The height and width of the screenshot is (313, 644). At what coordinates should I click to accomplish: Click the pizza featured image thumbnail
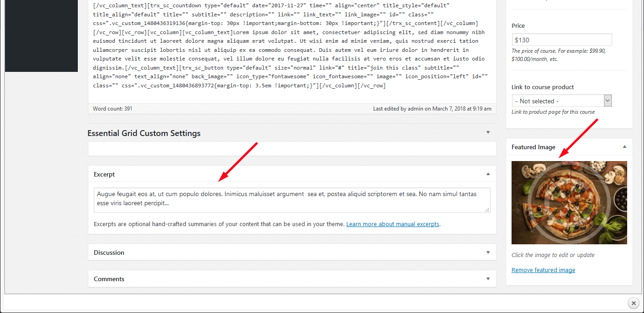tap(569, 202)
